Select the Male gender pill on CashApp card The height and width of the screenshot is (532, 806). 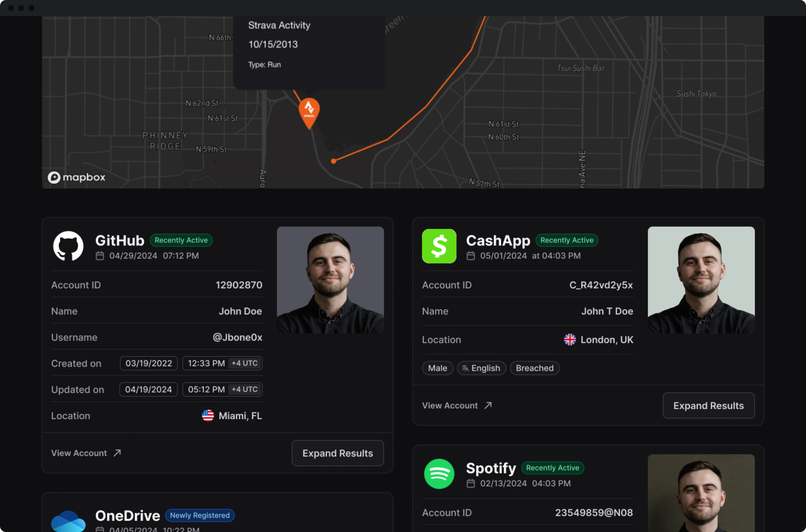pyautogui.click(x=437, y=368)
